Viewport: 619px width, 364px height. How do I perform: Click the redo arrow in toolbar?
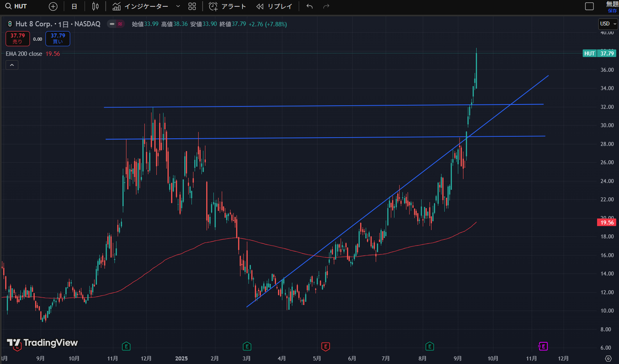coord(326,6)
